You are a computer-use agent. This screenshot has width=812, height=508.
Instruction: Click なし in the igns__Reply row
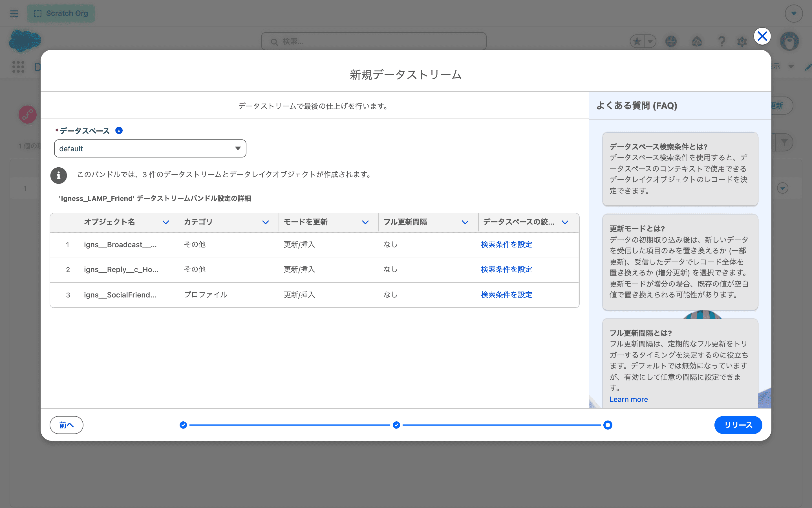point(390,270)
